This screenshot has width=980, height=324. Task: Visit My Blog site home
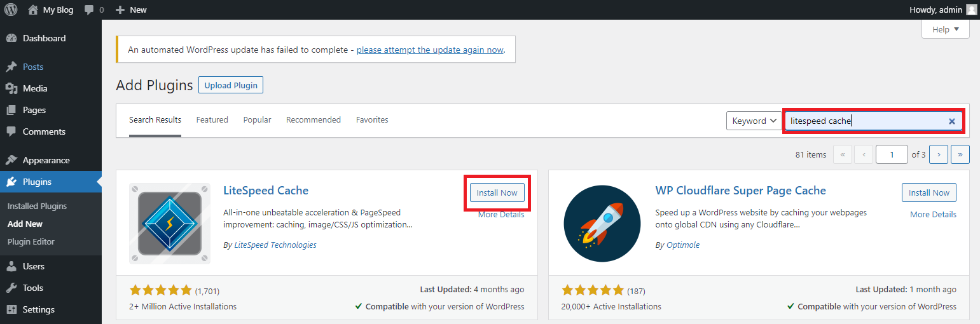click(51, 10)
